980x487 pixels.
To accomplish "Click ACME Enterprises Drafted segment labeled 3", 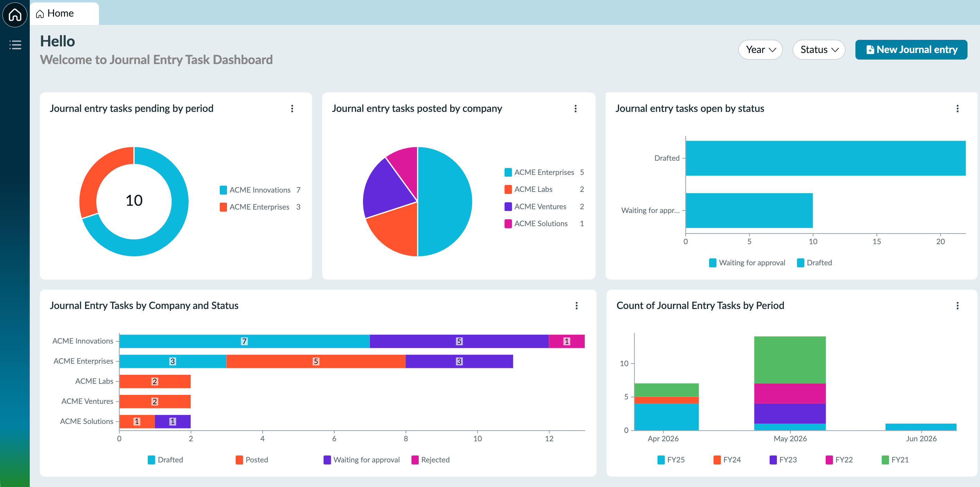I will pyautogui.click(x=173, y=361).
